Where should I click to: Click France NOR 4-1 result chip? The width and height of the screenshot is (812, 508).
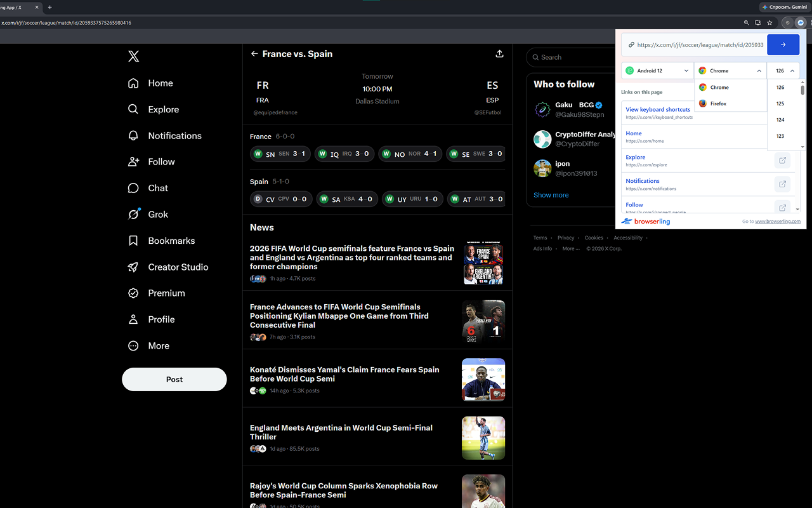(x=410, y=154)
